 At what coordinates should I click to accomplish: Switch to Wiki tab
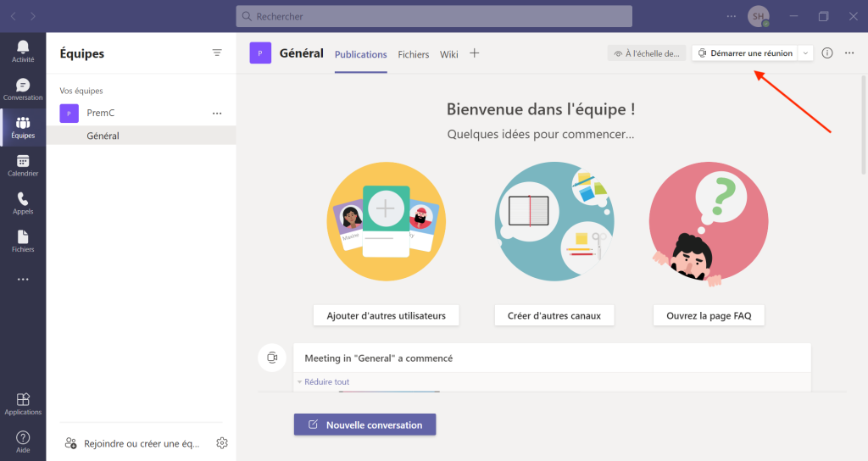coord(449,54)
